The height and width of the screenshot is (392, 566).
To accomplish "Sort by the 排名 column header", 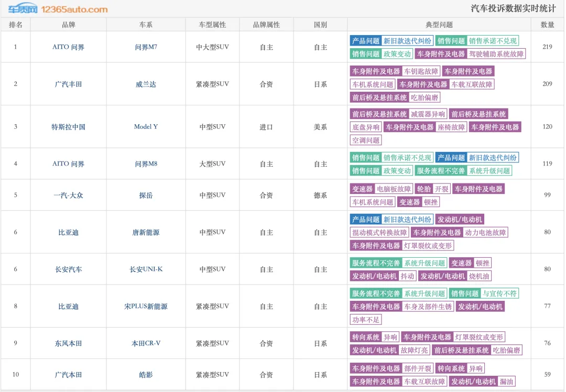I will pyautogui.click(x=16, y=25).
